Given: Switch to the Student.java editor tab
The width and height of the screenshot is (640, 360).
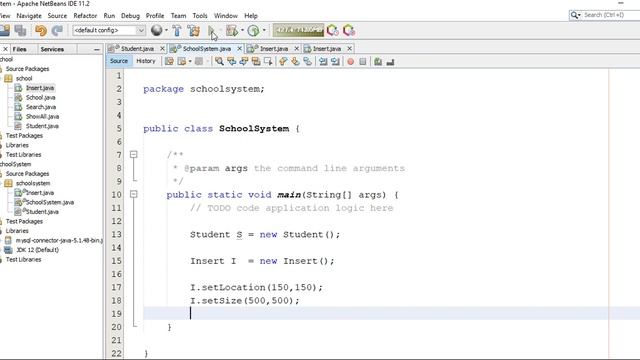Looking at the screenshot, I should pos(137,49).
